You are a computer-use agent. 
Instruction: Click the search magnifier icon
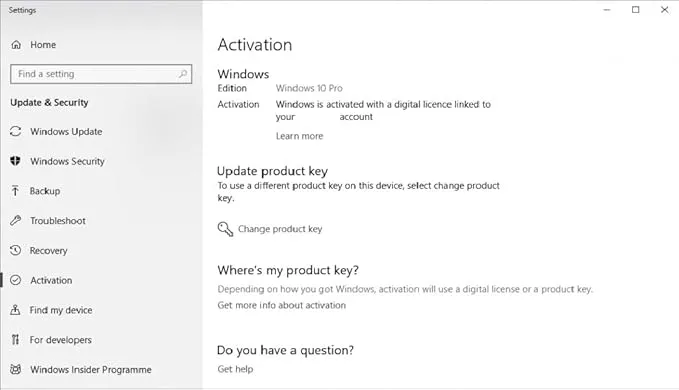(183, 74)
